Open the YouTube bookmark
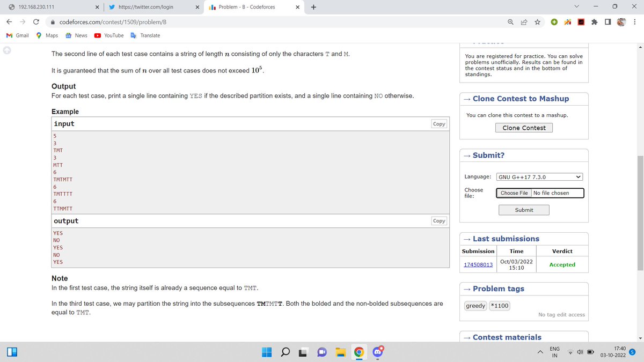Image resolution: width=644 pixels, height=362 pixels. 109,35
